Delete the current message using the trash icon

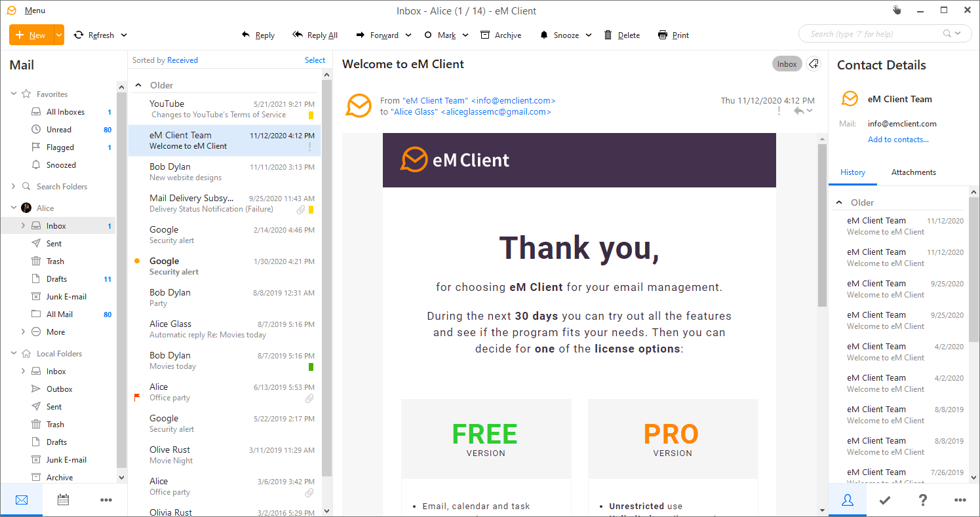click(x=621, y=35)
